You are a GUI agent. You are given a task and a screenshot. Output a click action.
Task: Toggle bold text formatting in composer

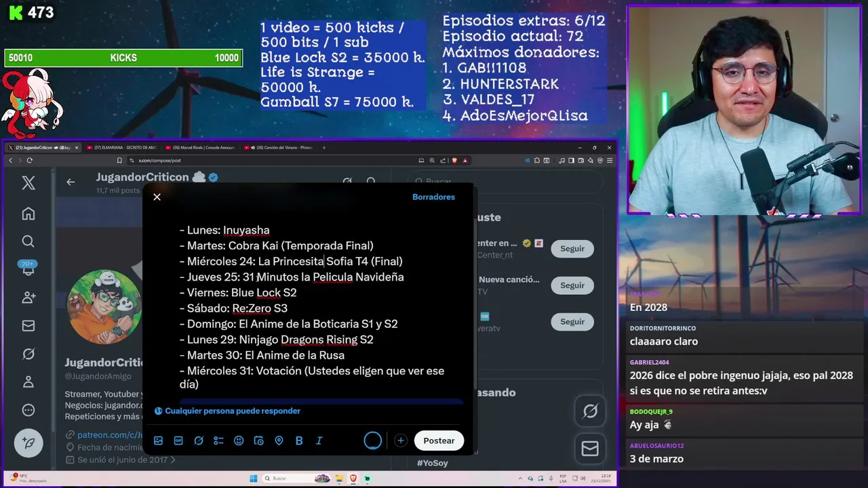[299, 441]
